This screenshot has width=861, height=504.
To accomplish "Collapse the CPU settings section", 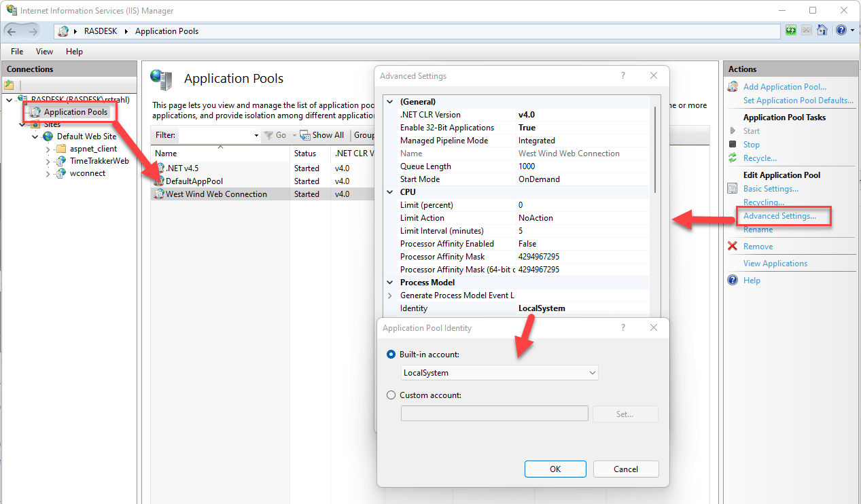I will (389, 192).
